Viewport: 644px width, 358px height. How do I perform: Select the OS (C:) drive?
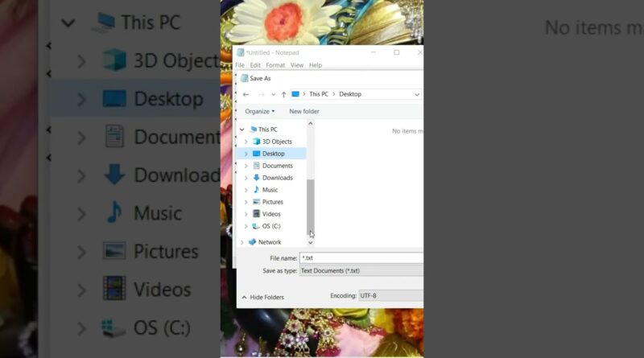[272, 226]
